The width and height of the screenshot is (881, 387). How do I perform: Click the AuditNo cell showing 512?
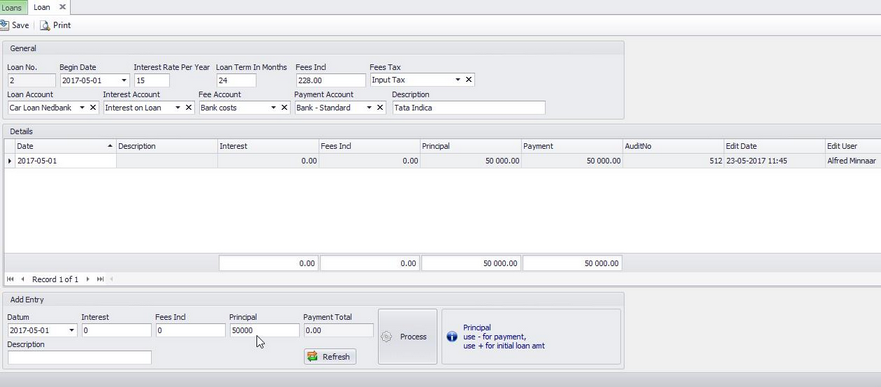point(673,161)
